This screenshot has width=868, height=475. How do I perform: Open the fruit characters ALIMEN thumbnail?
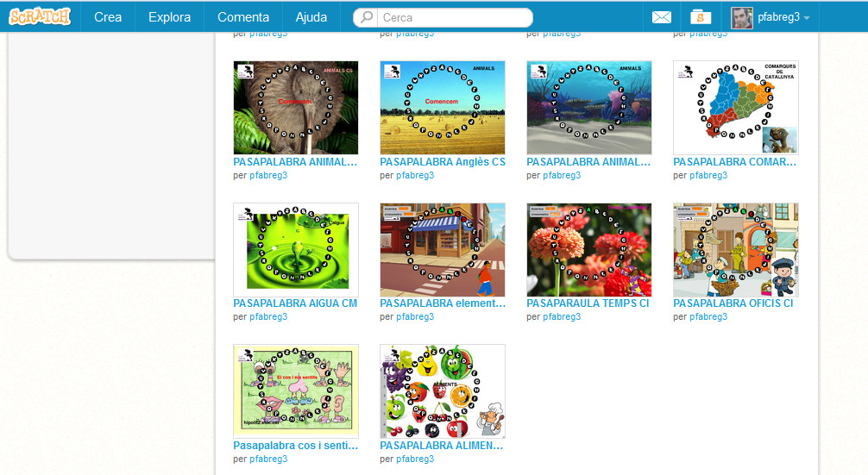(443, 391)
